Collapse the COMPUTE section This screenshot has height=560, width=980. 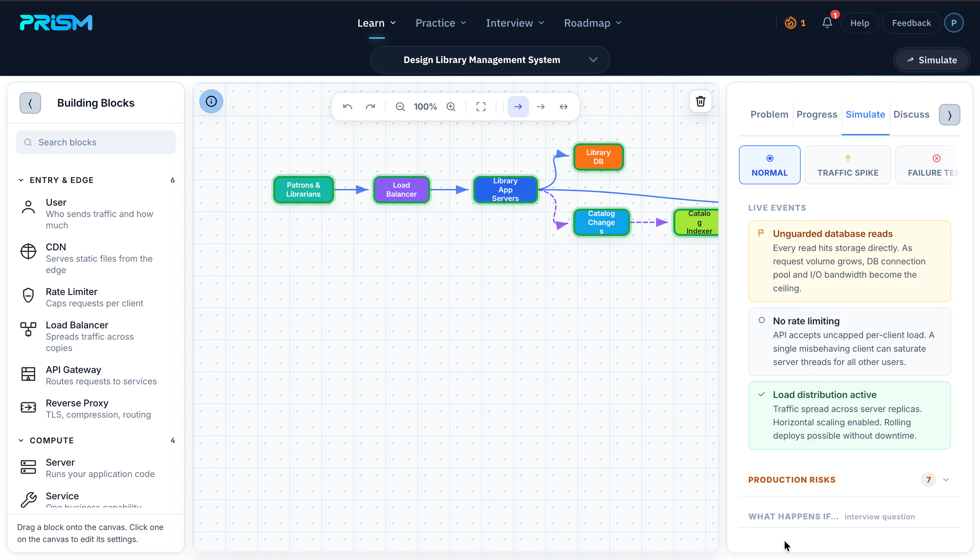[96, 440]
